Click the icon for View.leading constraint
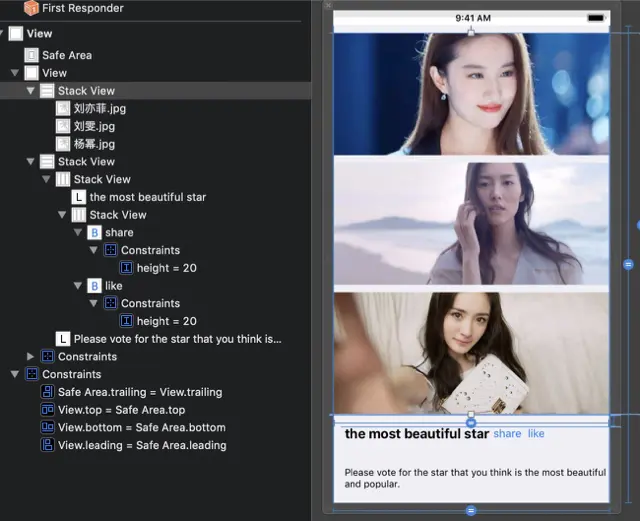Image resolution: width=640 pixels, height=521 pixels. tap(47, 445)
